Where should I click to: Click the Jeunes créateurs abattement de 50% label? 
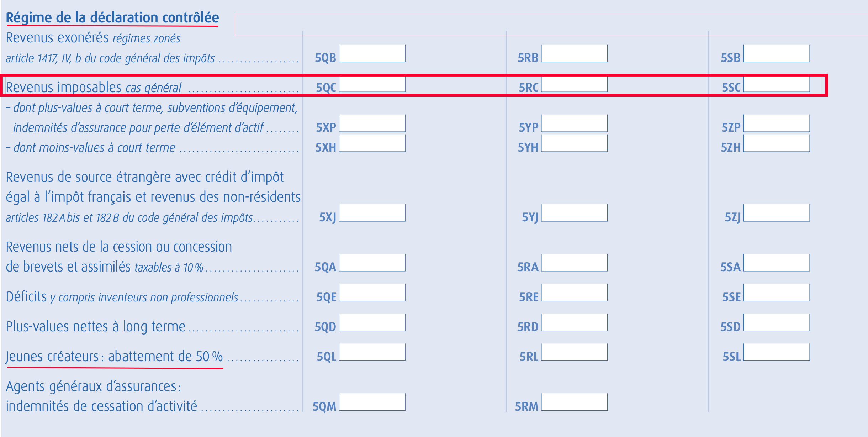point(114,357)
